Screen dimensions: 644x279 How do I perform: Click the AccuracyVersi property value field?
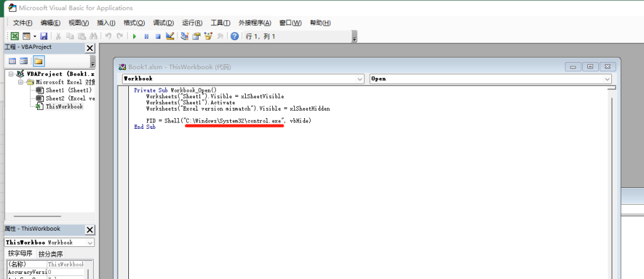65,272
